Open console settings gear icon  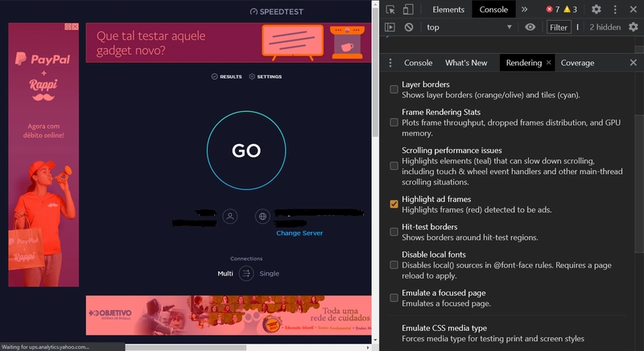633,27
